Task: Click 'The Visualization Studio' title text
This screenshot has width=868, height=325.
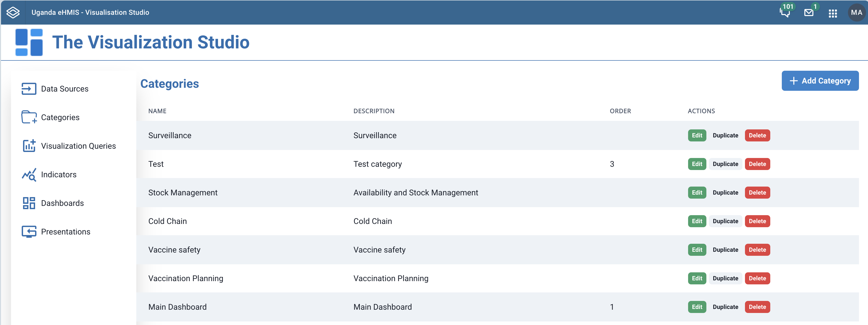Action: coord(151,42)
